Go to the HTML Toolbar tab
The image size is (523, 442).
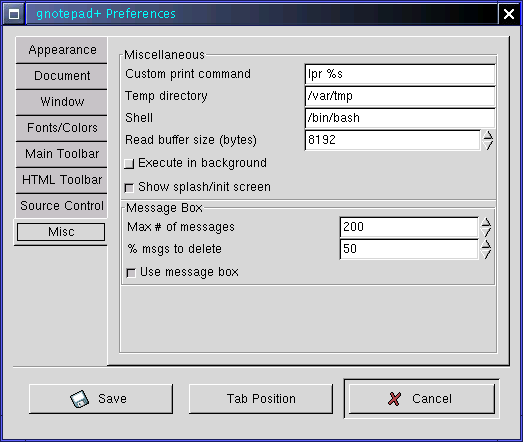click(62, 180)
